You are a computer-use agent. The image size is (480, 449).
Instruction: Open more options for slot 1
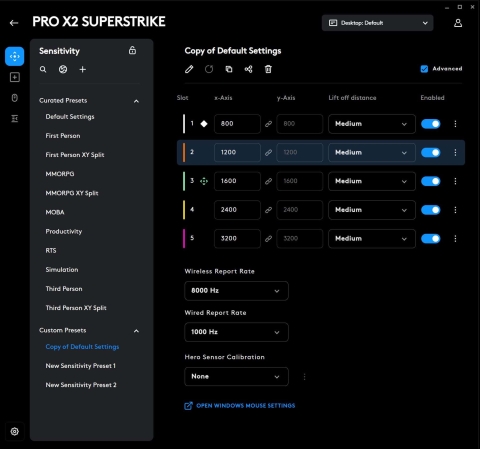pyautogui.click(x=455, y=124)
